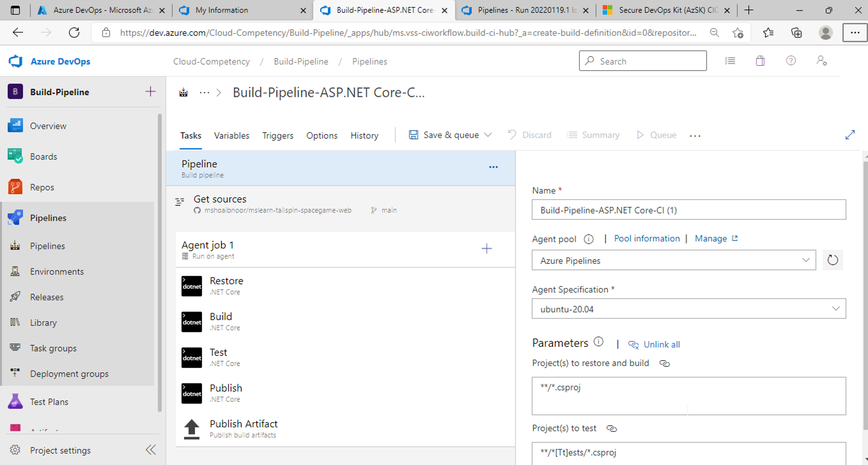Image resolution: width=868 pixels, height=465 pixels.
Task: Open Pool information link
Action: [x=647, y=238]
